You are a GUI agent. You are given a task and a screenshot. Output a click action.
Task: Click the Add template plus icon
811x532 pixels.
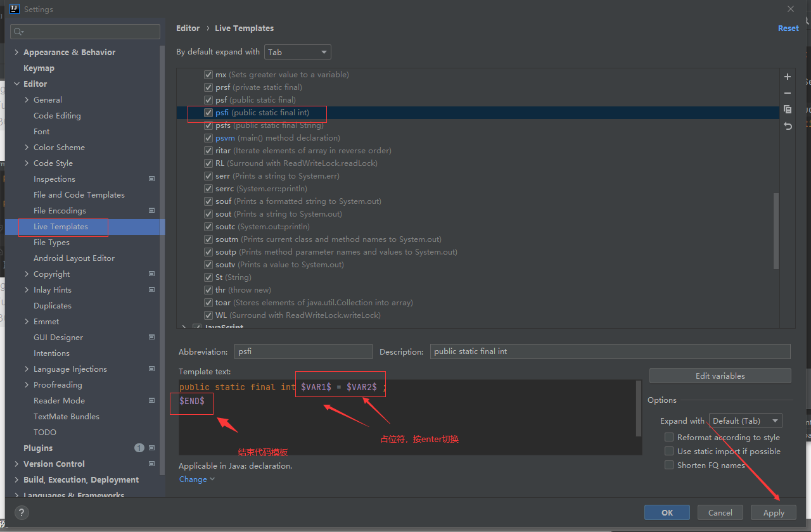tap(788, 77)
